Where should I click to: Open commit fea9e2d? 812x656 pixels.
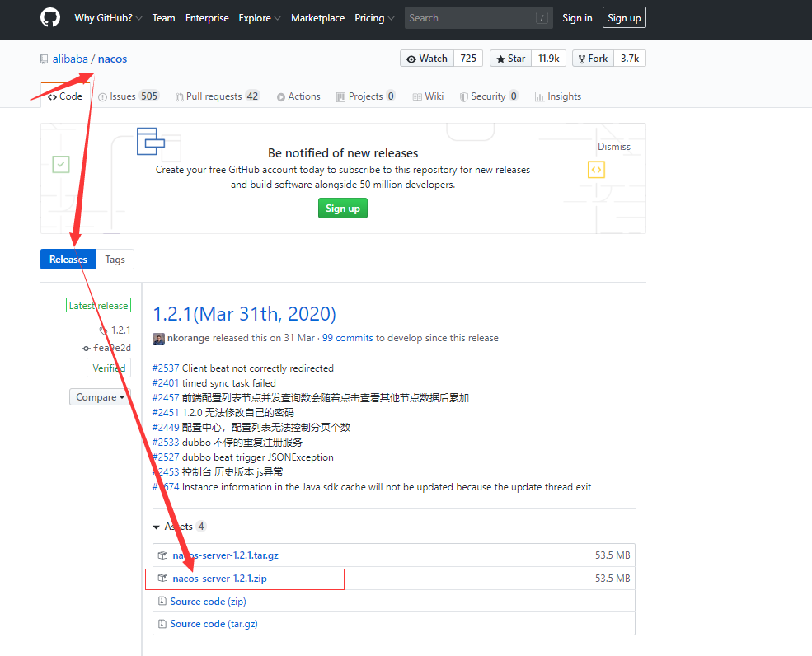point(106,348)
